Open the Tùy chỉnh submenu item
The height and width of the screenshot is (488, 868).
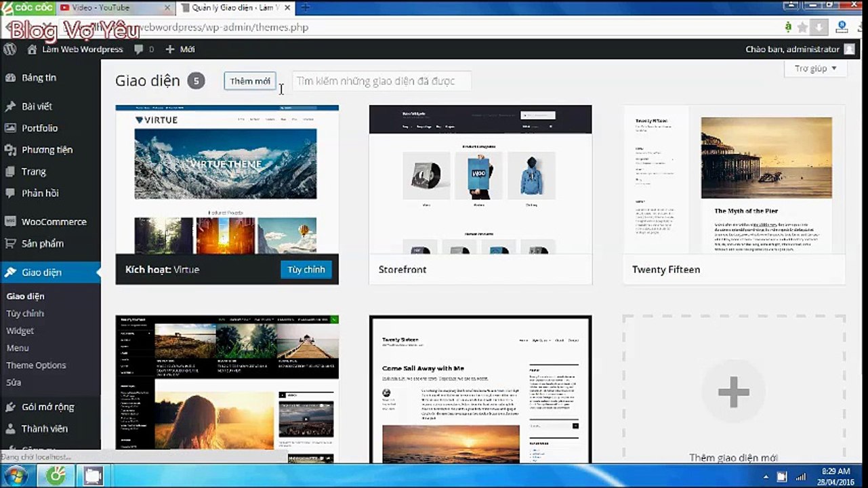click(25, 314)
